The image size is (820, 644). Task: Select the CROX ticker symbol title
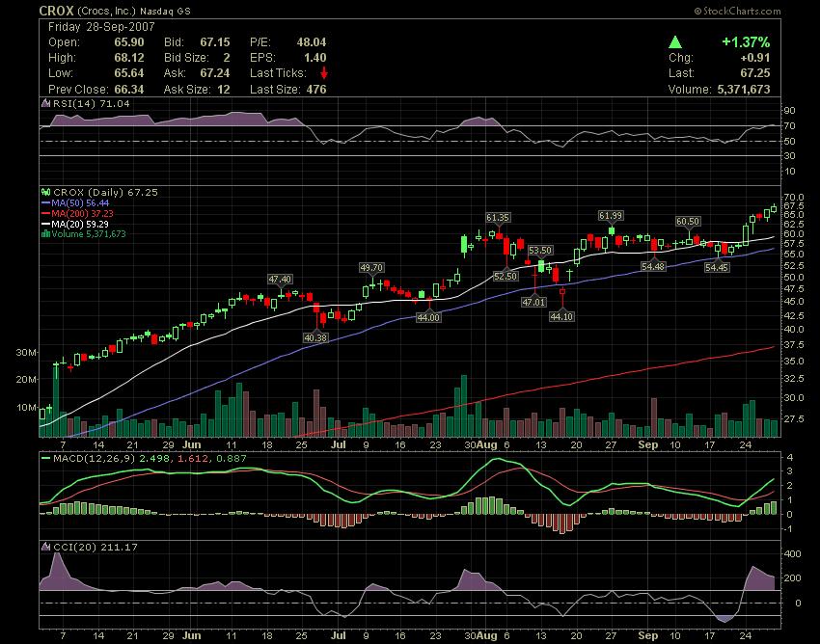coord(57,11)
